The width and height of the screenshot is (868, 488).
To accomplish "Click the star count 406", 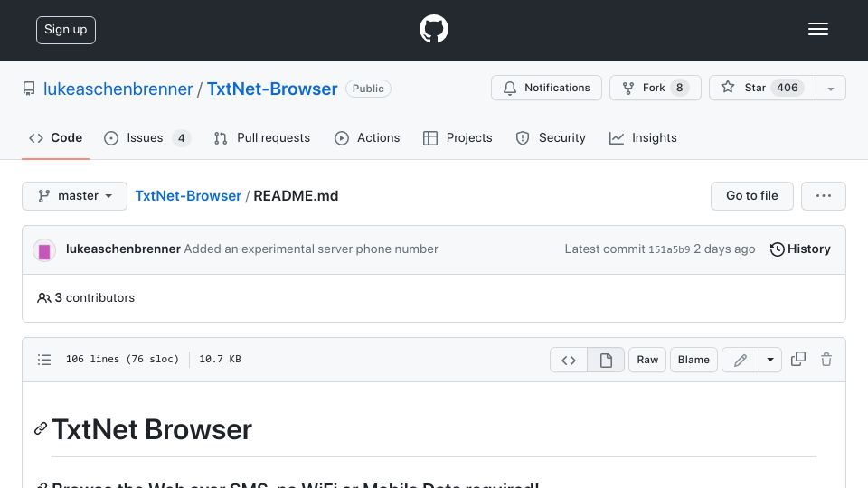I will 788,88.
